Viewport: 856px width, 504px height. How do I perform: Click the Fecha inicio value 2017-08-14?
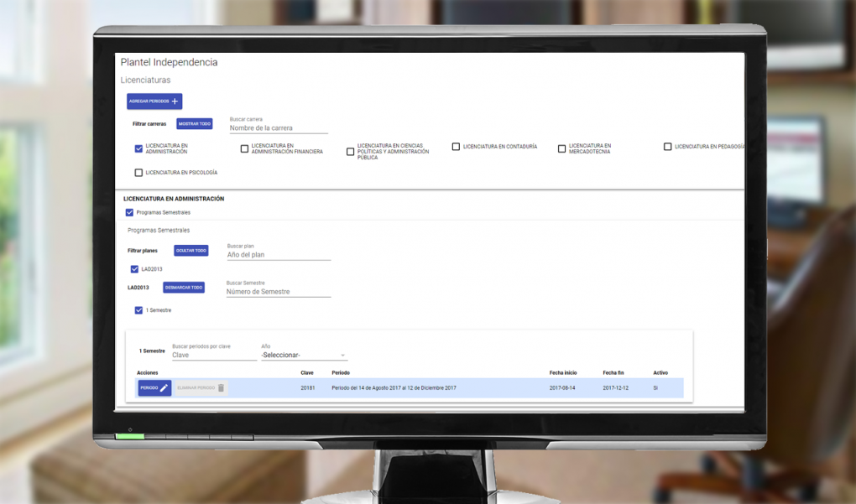(x=562, y=388)
